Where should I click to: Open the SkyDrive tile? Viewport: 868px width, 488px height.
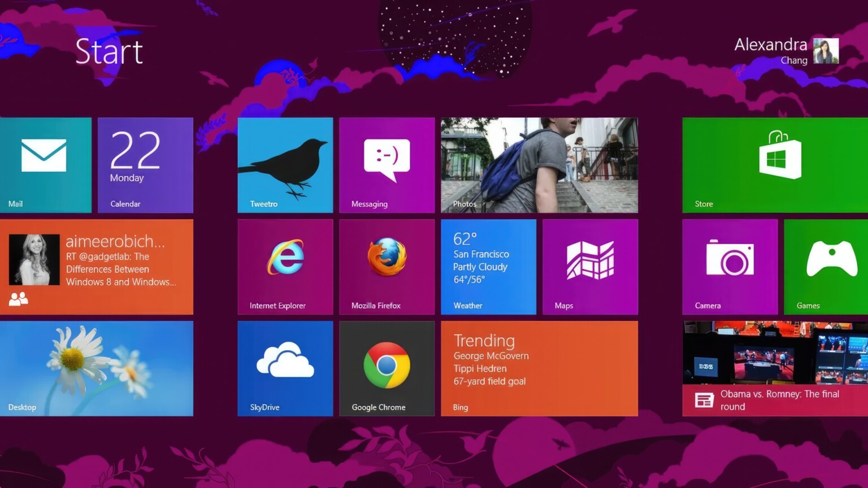click(285, 367)
